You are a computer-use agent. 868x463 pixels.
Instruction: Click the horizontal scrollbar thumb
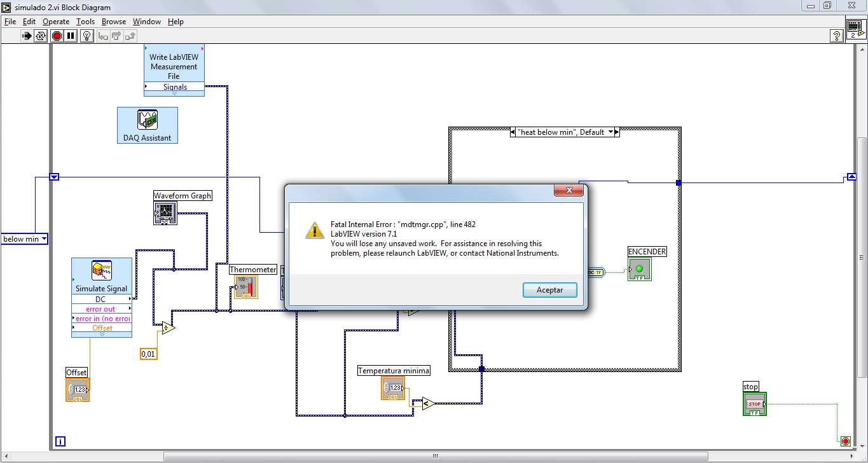(436, 456)
